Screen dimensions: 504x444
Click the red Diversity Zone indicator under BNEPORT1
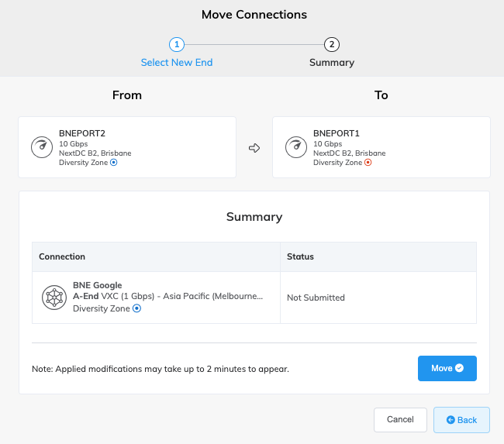pyautogui.click(x=368, y=162)
